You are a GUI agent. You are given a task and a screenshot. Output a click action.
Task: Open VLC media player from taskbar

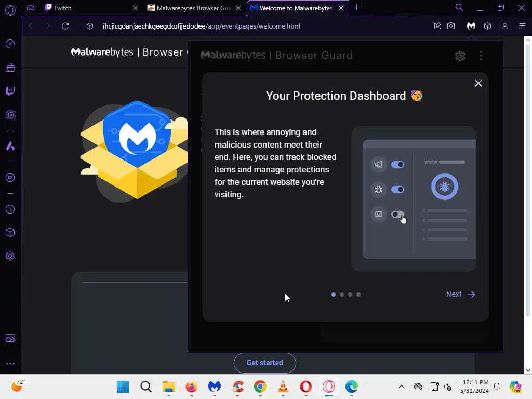coord(283,387)
